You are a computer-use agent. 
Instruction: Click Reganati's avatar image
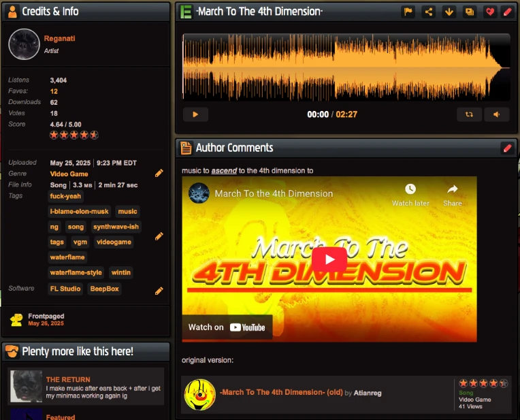click(x=25, y=44)
